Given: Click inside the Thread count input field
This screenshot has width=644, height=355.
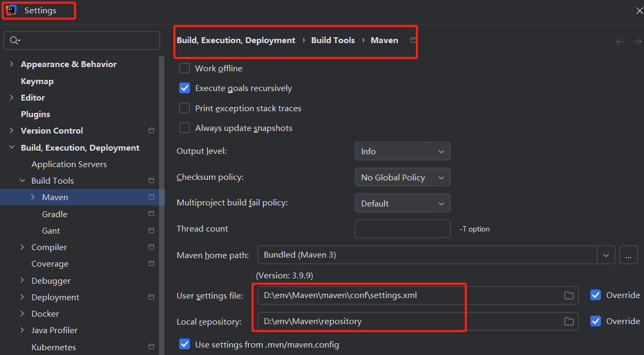Looking at the screenshot, I should click(403, 229).
